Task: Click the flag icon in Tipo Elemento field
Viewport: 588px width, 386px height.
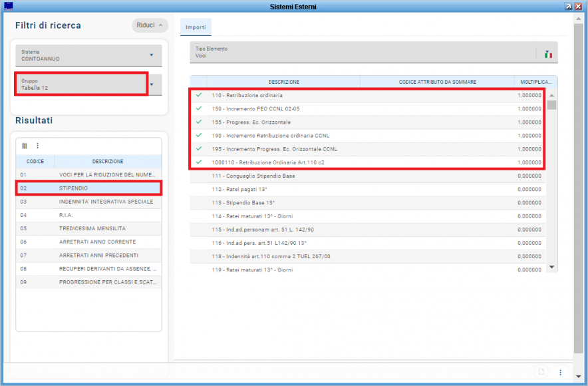Action: (x=548, y=55)
